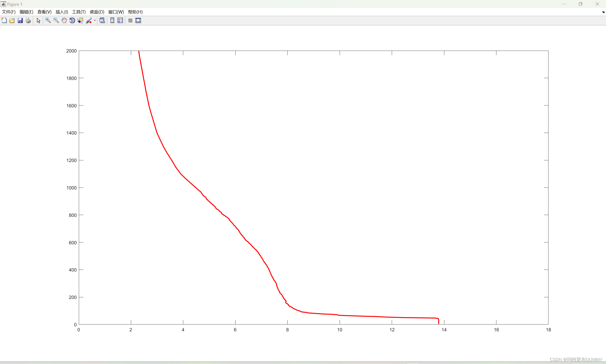The height and width of the screenshot is (364, 606).
Task: Toggle the Data Cursor tool
Action: 80,21
